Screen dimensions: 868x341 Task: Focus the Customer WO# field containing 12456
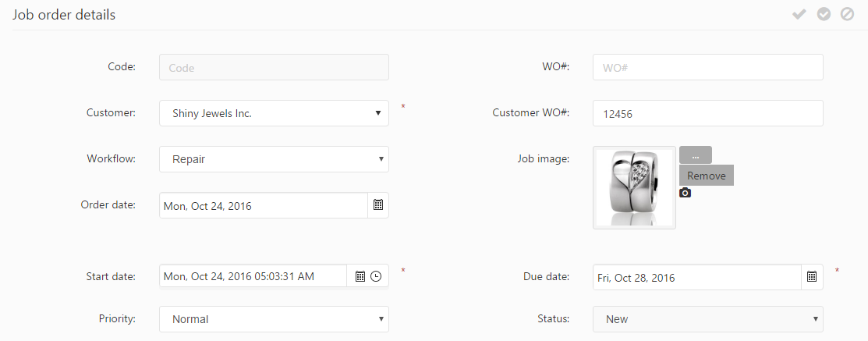tap(707, 113)
